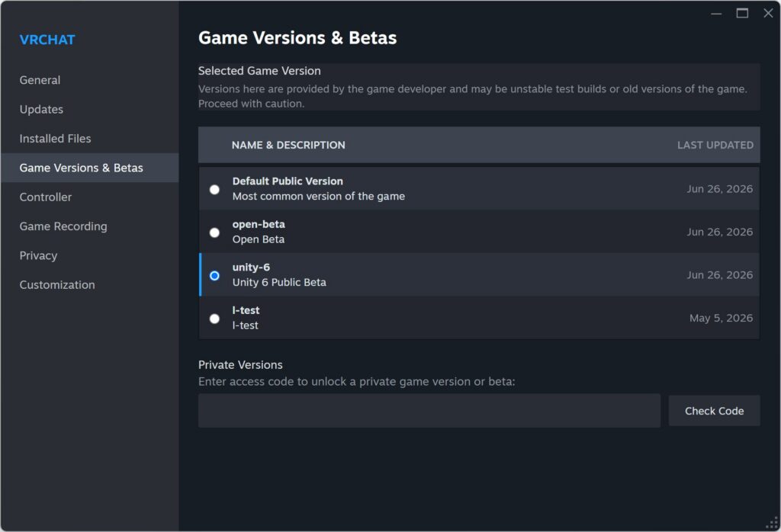Select the Default Public Version radio button

(214, 190)
